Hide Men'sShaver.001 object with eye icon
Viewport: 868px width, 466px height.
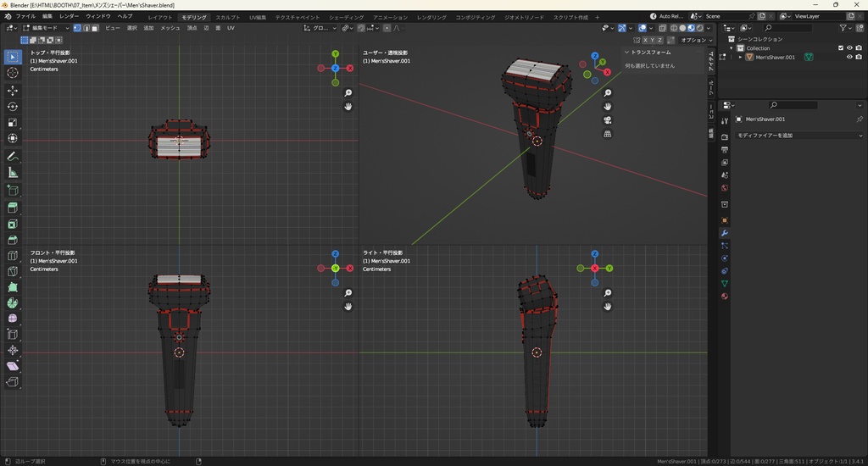849,57
